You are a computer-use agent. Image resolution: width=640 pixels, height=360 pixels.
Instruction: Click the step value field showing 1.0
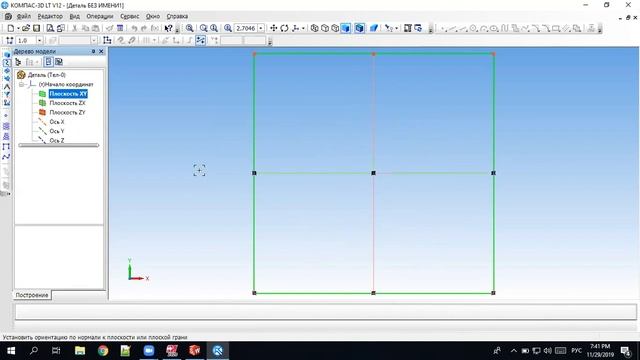point(26,40)
